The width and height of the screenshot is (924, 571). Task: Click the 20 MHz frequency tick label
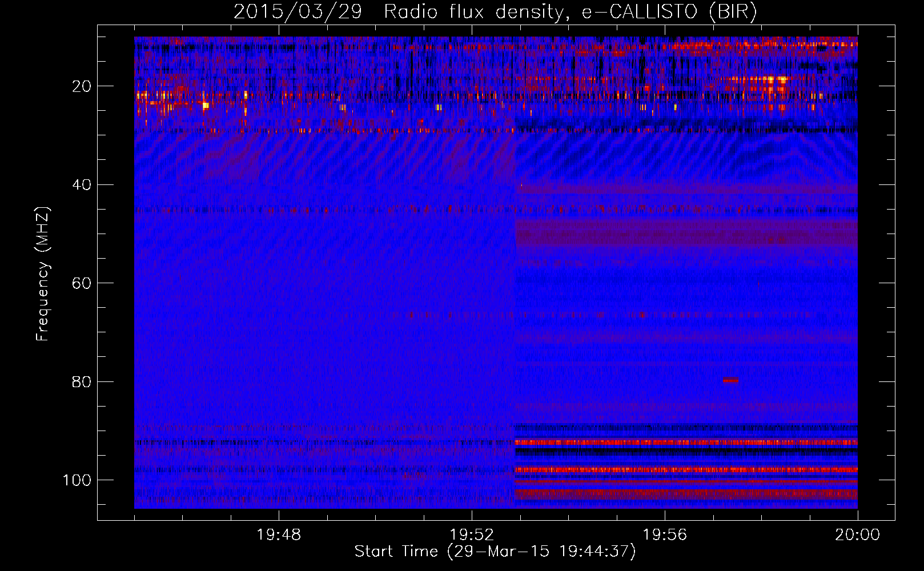(x=82, y=86)
